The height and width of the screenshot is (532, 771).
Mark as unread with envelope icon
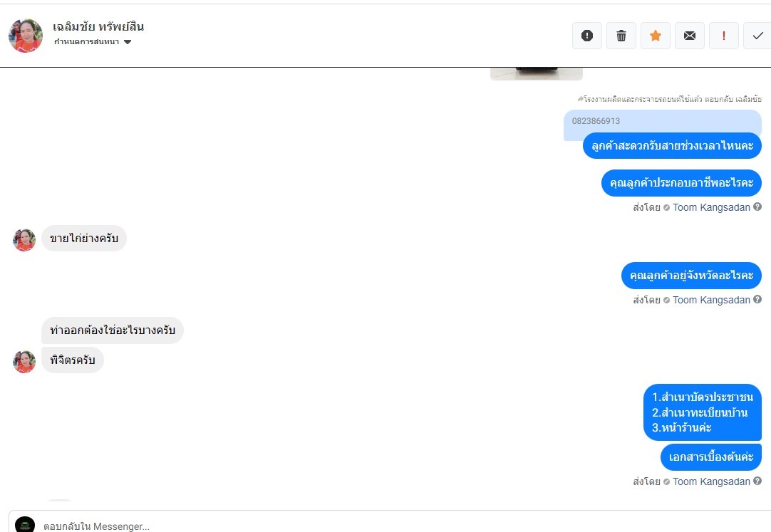point(689,36)
